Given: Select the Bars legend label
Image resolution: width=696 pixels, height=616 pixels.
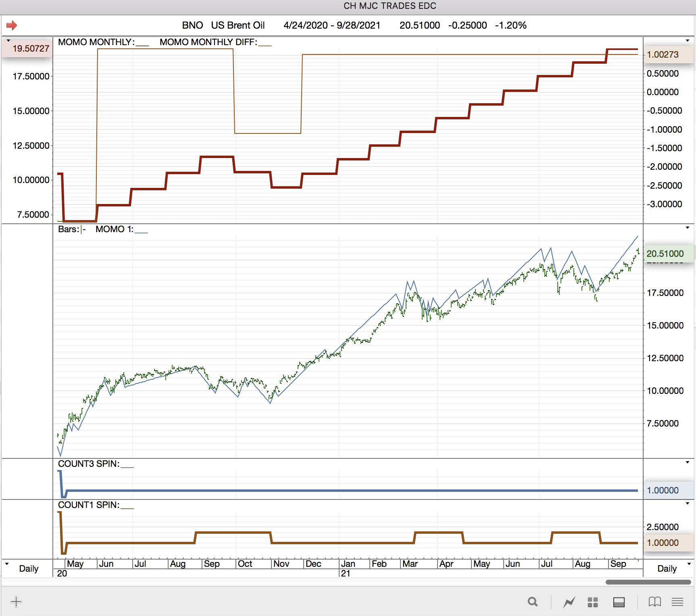Looking at the screenshot, I should click(69, 229).
